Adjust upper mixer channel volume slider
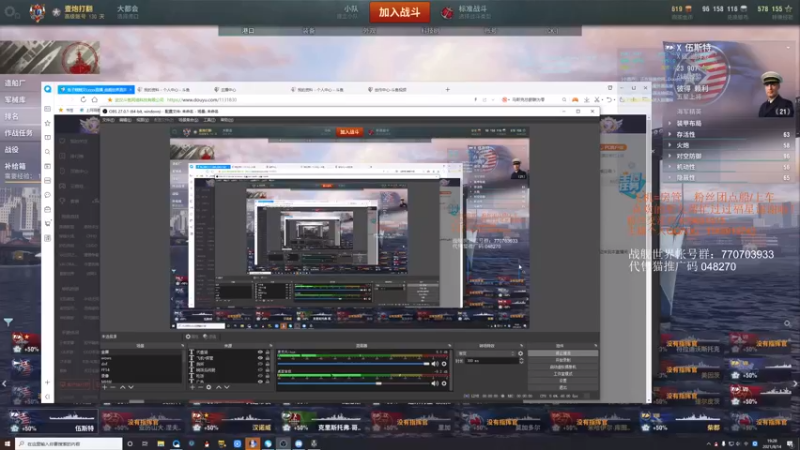Screen dimensions: 800x450 point(354,364)
